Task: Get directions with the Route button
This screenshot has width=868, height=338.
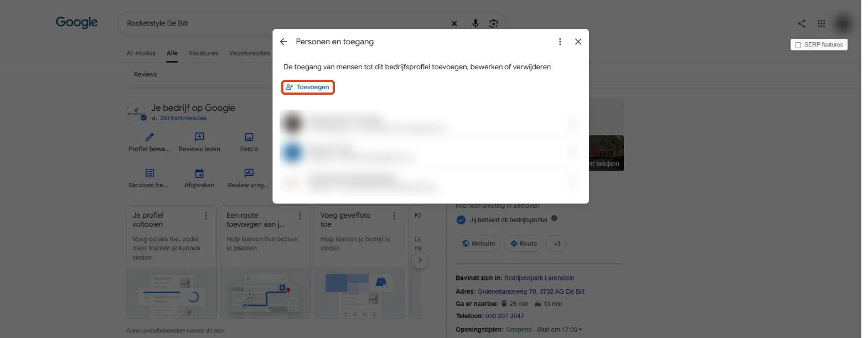Action: tap(524, 243)
